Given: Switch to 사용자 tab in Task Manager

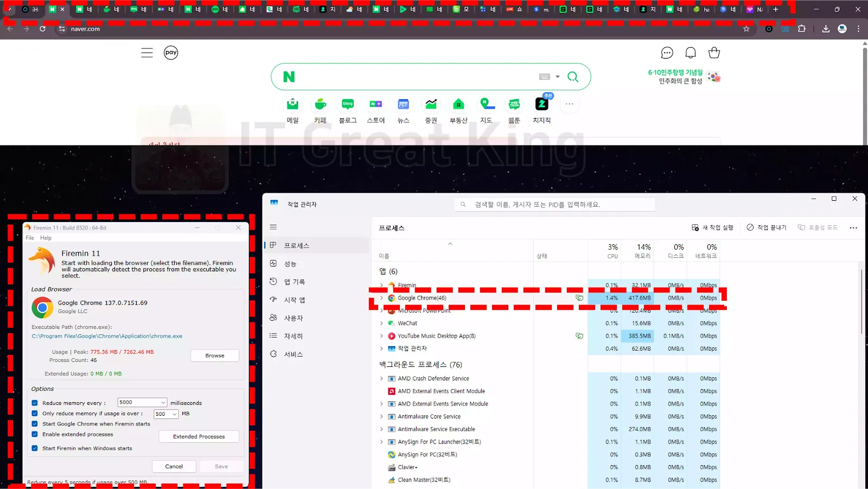Looking at the screenshot, I should point(317,318).
